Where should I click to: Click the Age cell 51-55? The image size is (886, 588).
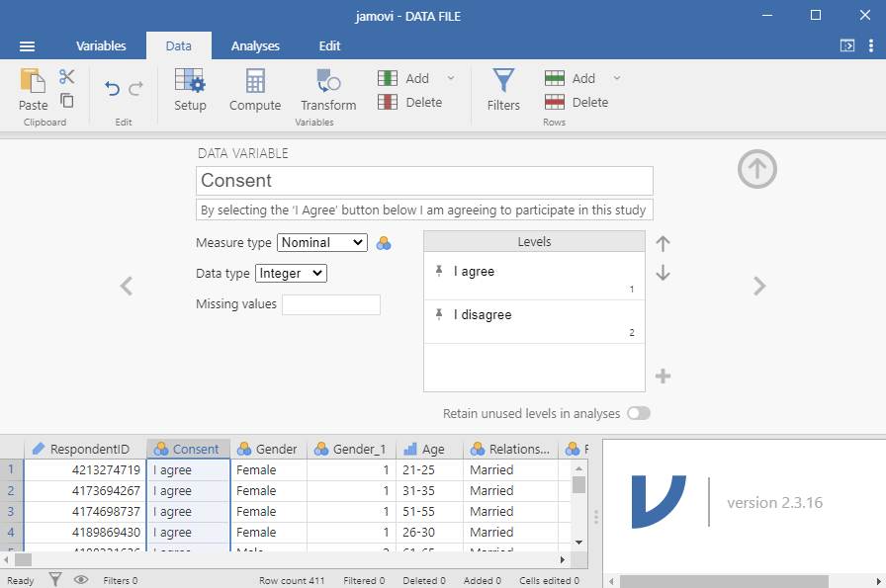click(429, 512)
